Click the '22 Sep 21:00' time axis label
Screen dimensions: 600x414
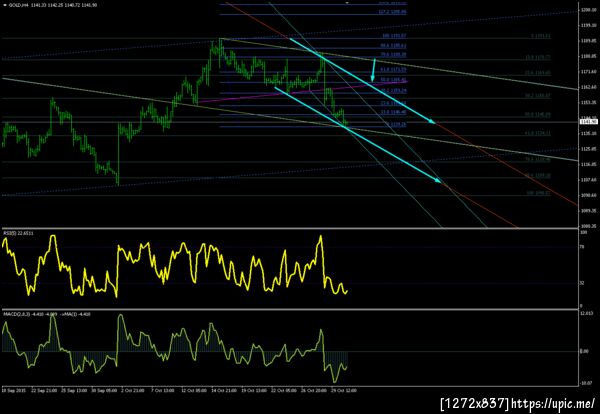pos(44,391)
